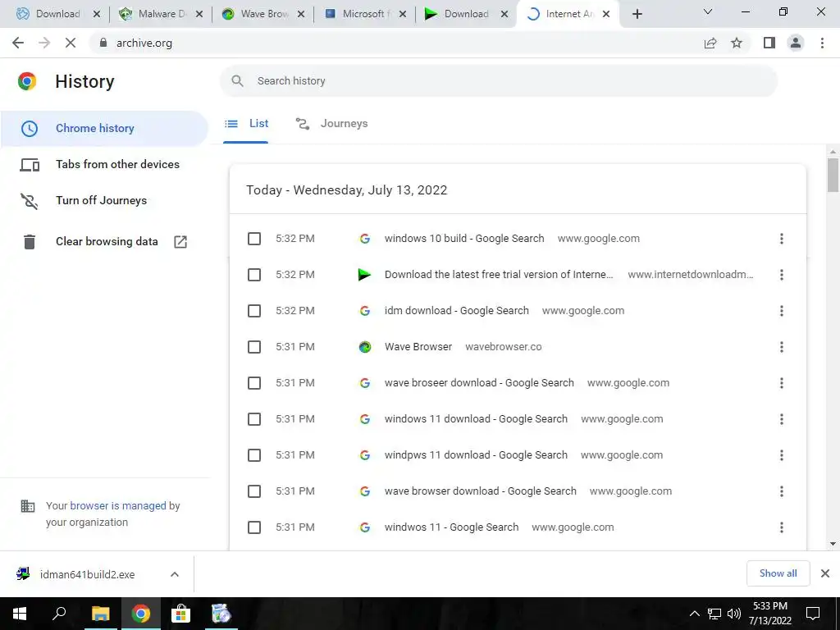840x630 pixels.
Task: Open taskbar search magnifier
Action: [59, 614]
